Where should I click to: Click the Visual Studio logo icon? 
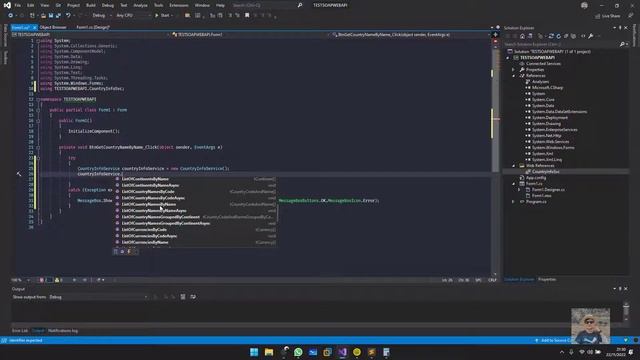[7, 5]
